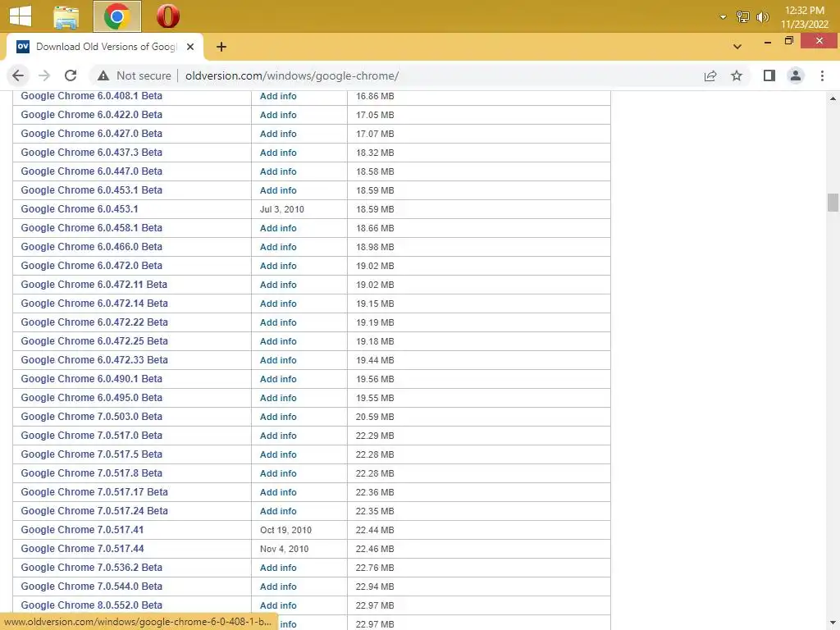Screen dimensions: 840x630
Task: Open the network tray icon
Action: 742,17
